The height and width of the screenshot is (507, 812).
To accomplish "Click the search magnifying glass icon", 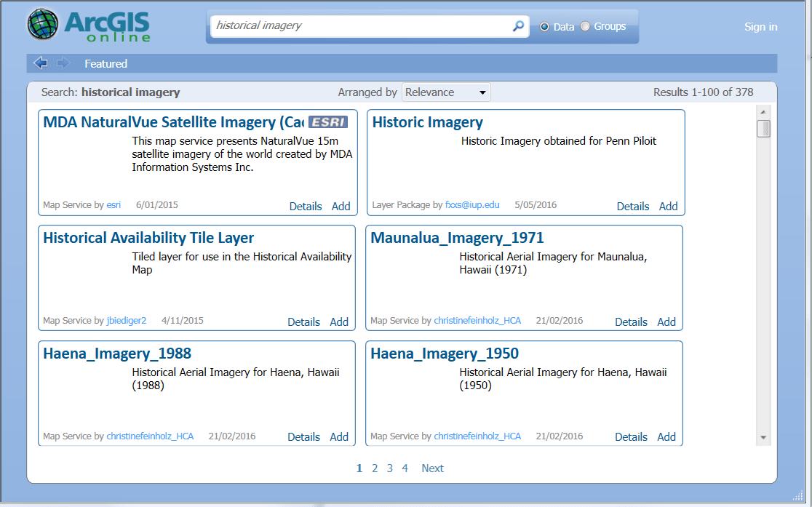I will click(517, 26).
